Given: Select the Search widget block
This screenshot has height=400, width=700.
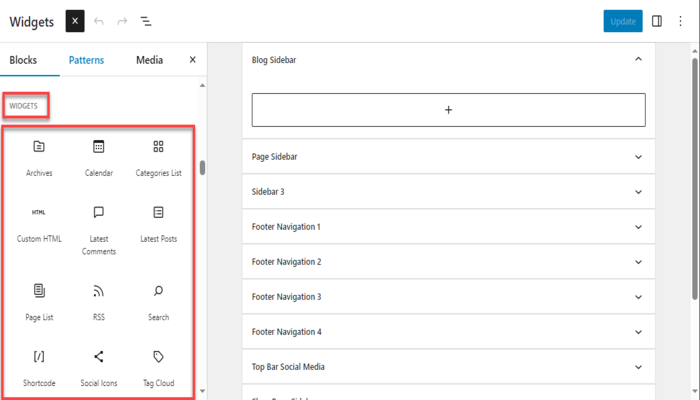Looking at the screenshot, I should coord(158,301).
